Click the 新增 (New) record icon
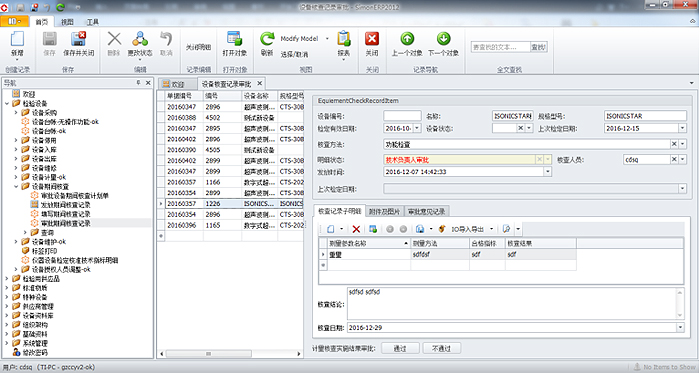This screenshot has width=700, height=373. coord(17,39)
